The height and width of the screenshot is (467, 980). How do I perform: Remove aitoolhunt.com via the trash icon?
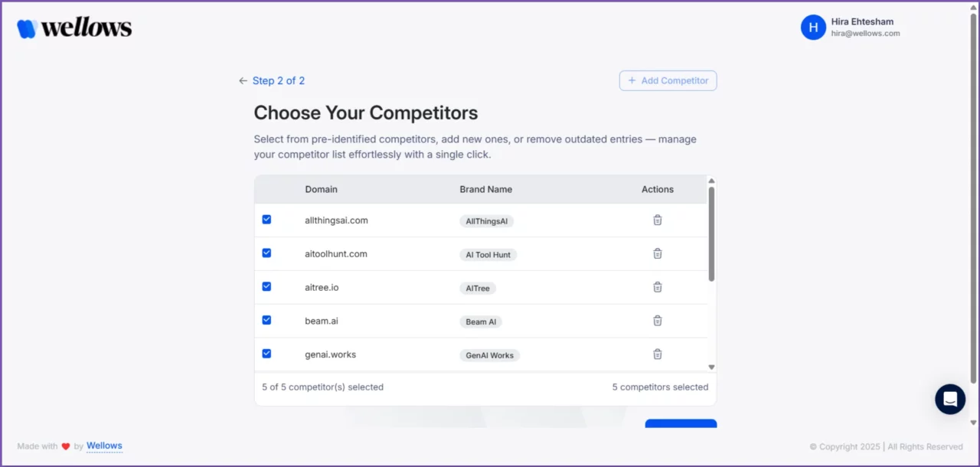pos(657,253)
